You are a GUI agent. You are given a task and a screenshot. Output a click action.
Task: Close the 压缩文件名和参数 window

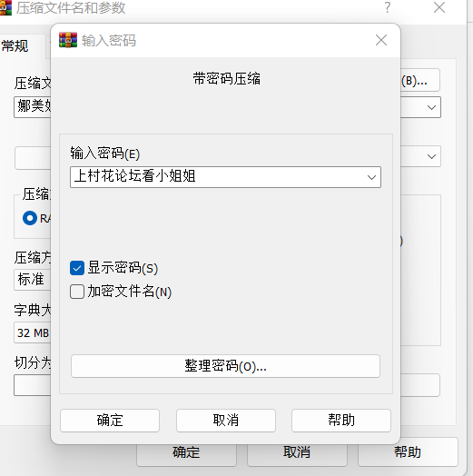click(439, 7)
